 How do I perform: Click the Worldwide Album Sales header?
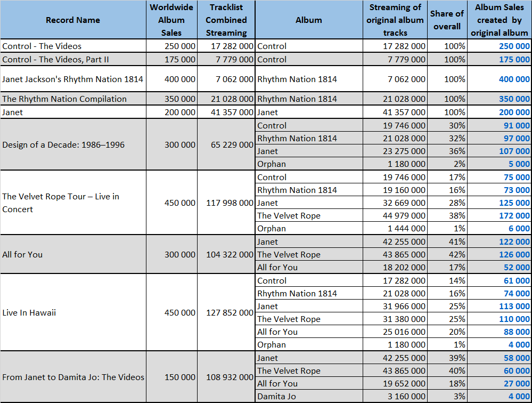pyautogui.click(x=171, y=20)
